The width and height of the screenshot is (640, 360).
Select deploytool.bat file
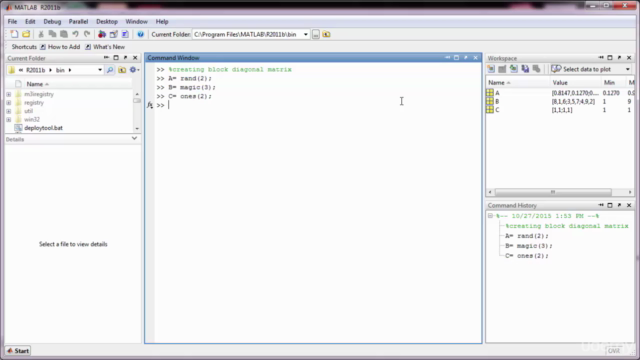(x=43, y=128)
